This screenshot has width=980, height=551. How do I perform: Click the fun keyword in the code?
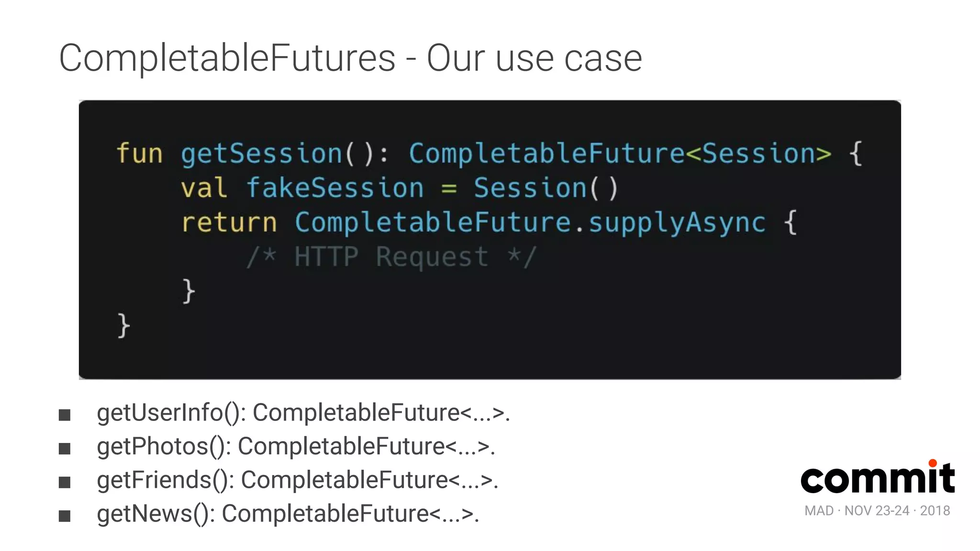pyautogui.click(x=139, y=153)
